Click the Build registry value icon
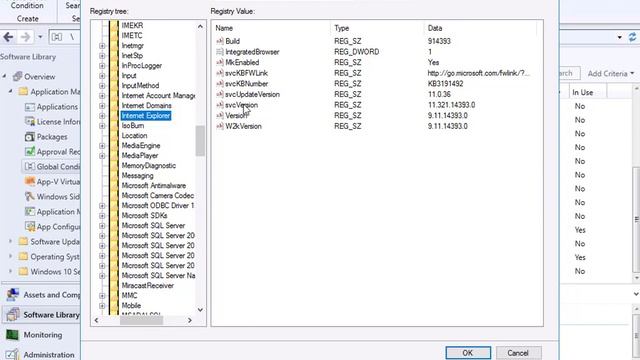The image size is (640, 360). [220, 41]
